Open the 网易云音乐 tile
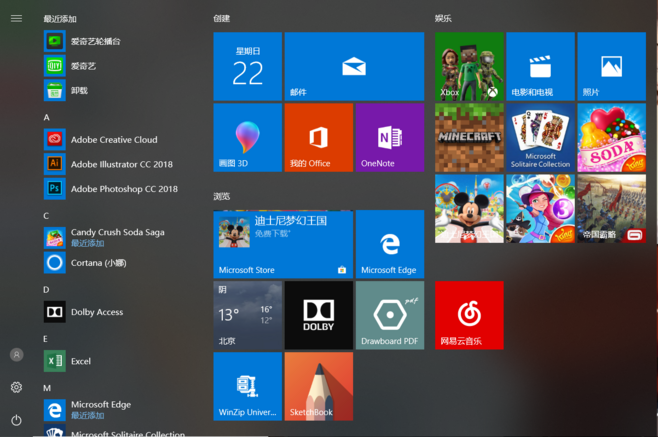 point(469,315)
